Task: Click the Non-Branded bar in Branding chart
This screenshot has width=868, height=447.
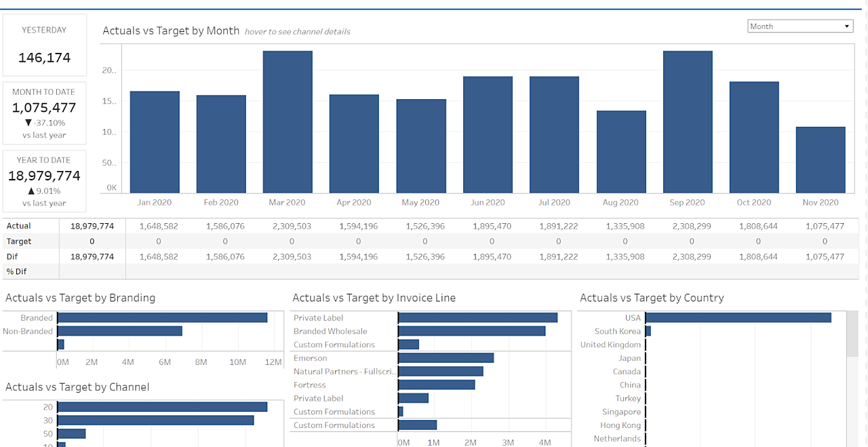Action: (120, 331)
